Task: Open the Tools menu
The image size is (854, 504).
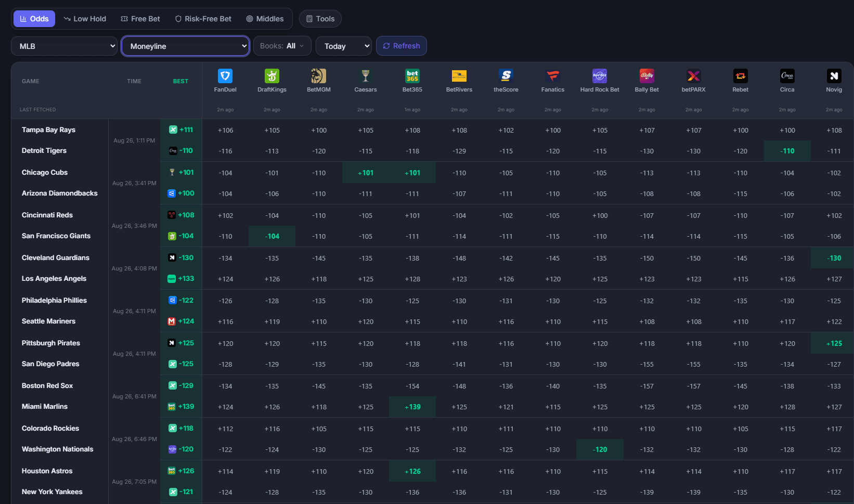Action: [x=320, y=19]
